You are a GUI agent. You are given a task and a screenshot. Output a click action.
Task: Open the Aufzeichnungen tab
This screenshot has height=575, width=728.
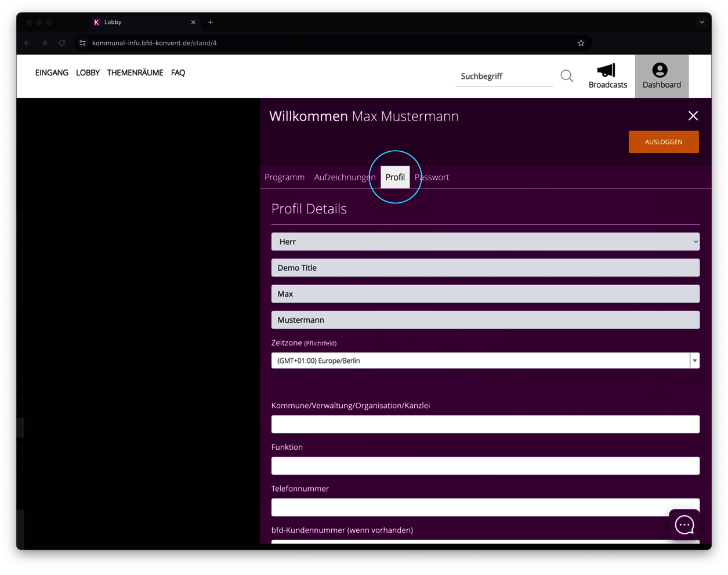[345, 177]
